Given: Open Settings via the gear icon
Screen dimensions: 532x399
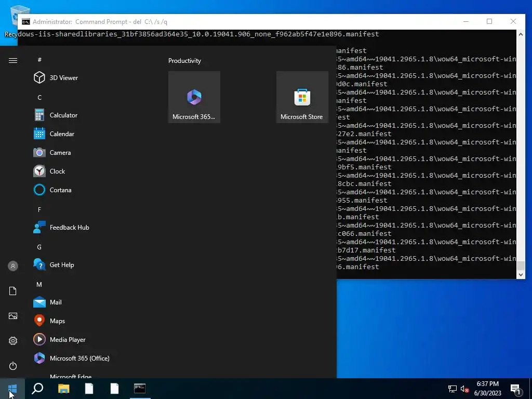Looking at the screenshot, I should 13,341.
